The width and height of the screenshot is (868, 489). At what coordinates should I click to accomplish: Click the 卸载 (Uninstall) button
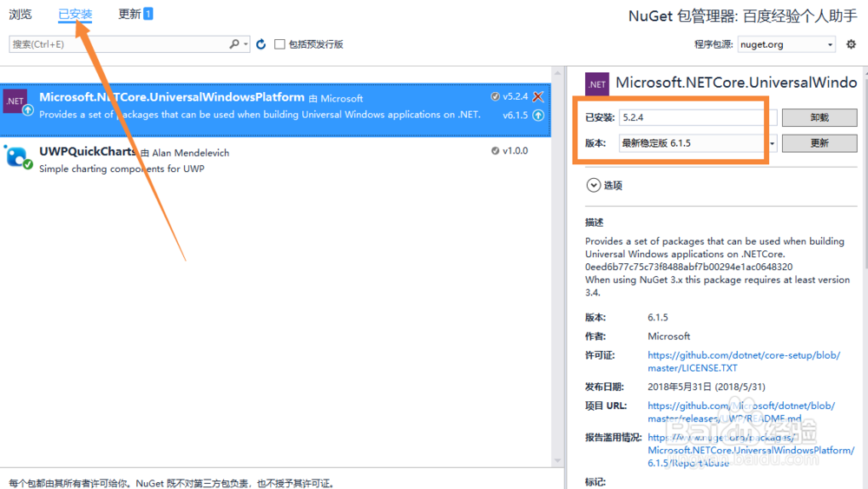[x=819, y=117]
